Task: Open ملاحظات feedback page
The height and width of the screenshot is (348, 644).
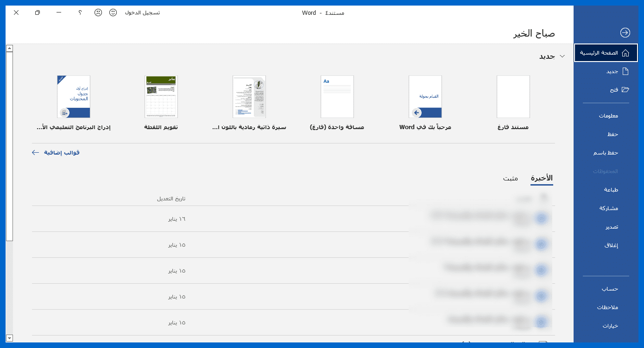Action: (x=608, y=307)
